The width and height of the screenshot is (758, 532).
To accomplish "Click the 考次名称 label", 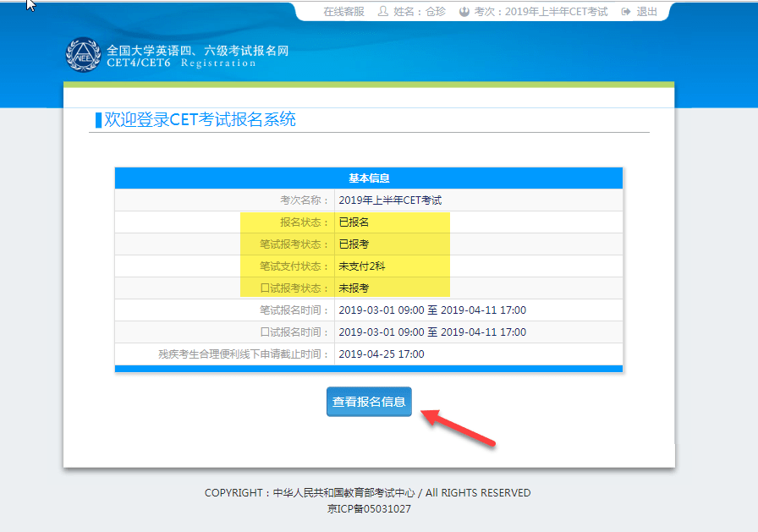I will click(x=305, y=200).
